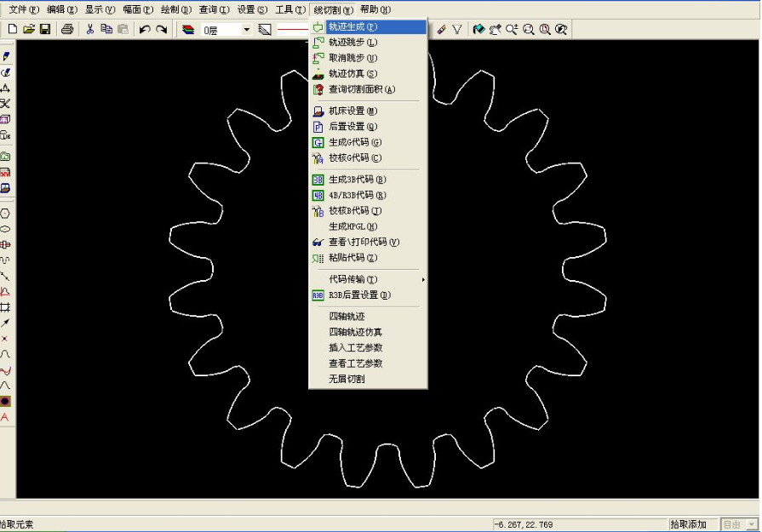
Task: Select the hole/shaft tool in left toolbar
Action: coord(5,245)
